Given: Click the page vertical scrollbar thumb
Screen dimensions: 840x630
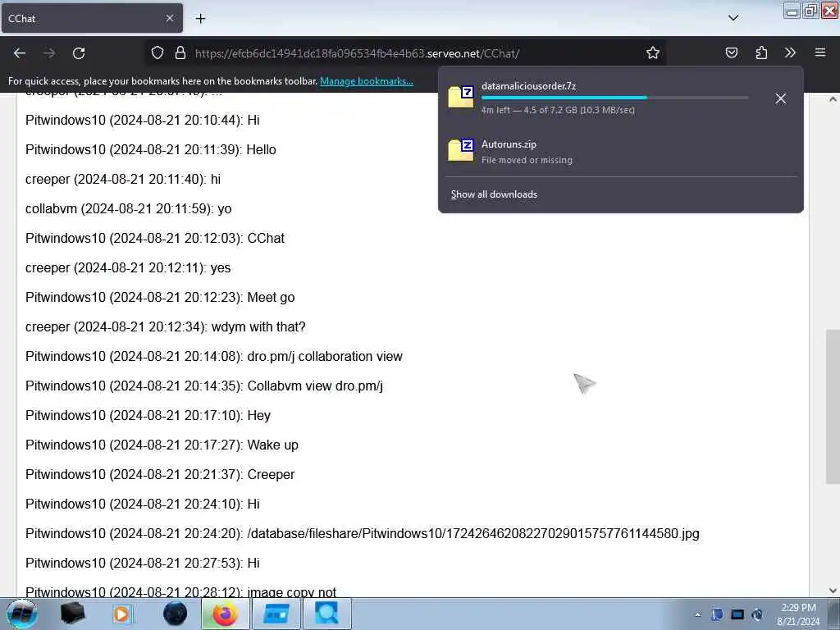Looking at the screenshot, I should point(833,407).
